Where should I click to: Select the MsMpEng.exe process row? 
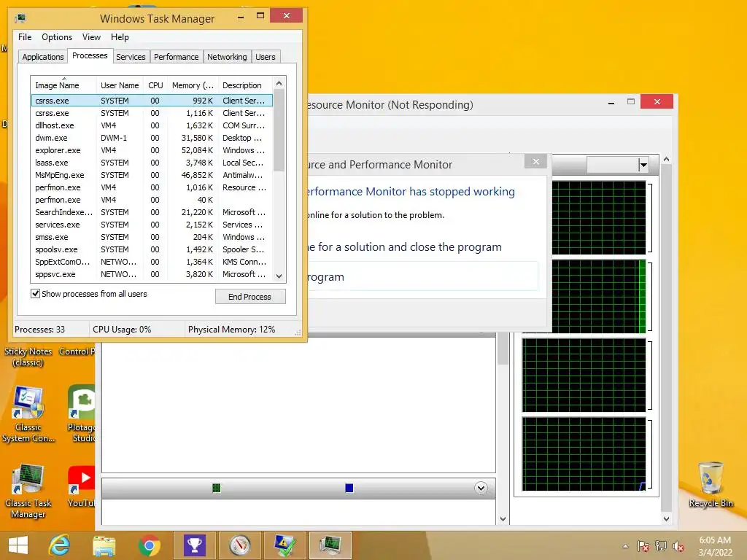[152, 175]
